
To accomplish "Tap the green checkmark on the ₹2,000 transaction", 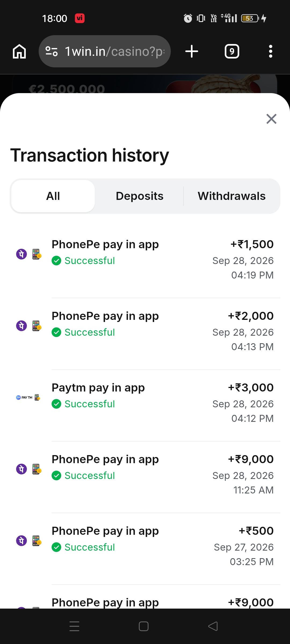I will 56,332.
